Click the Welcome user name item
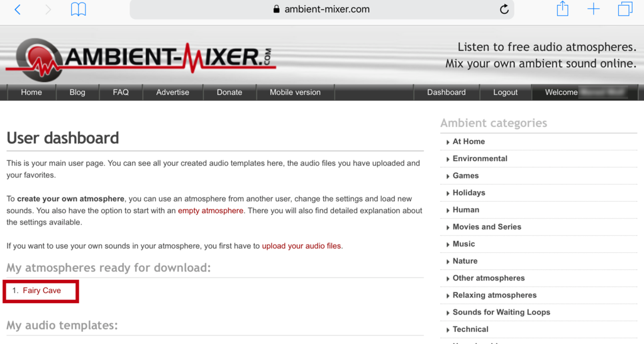Image resolution: width=644 pixels, height=344 pixels. 585,92
